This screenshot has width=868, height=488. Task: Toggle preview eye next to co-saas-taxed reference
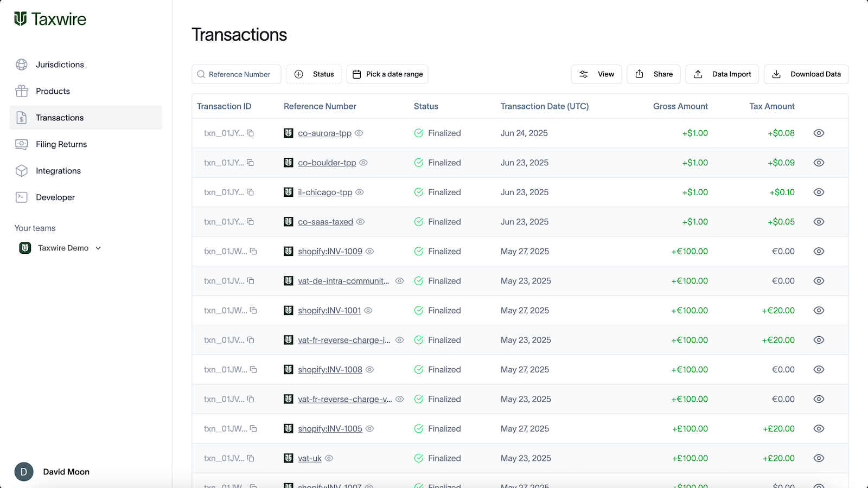[x=360, y=222]
